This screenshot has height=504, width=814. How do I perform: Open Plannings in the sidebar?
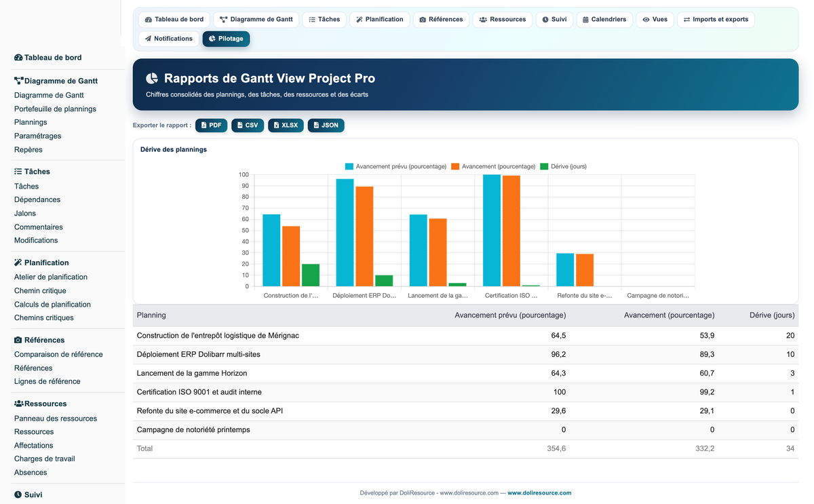[x=31, y=122]
